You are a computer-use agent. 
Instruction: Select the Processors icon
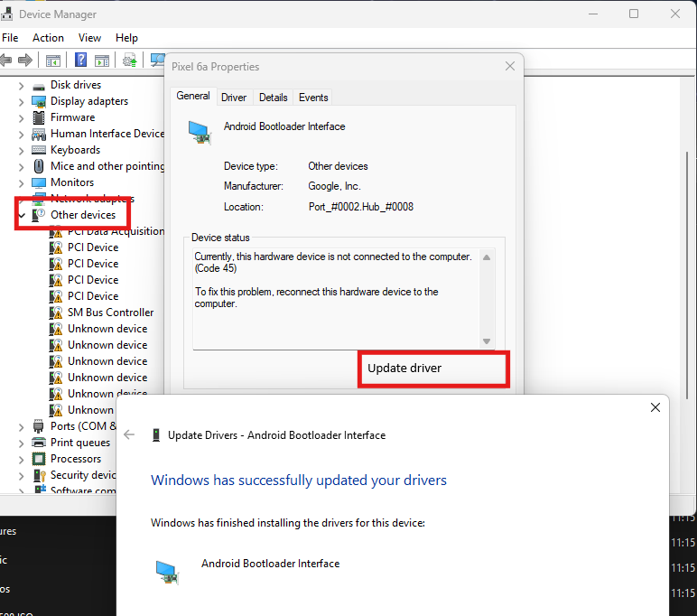(39, 459)
